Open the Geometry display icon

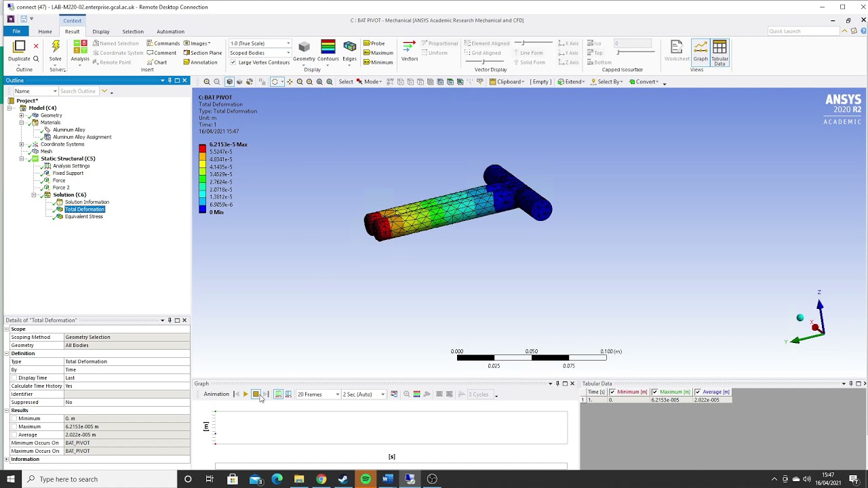pos(304,47)
